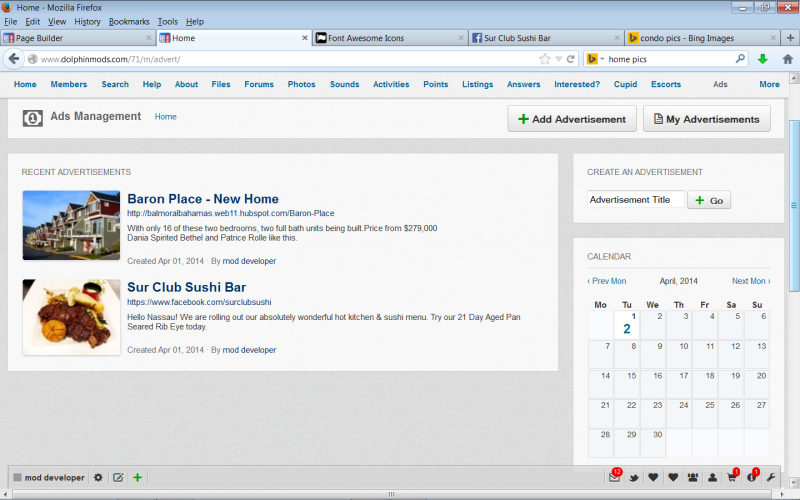Open the File menu
Screen dimensions: 800x500
(x=10, y=21)
